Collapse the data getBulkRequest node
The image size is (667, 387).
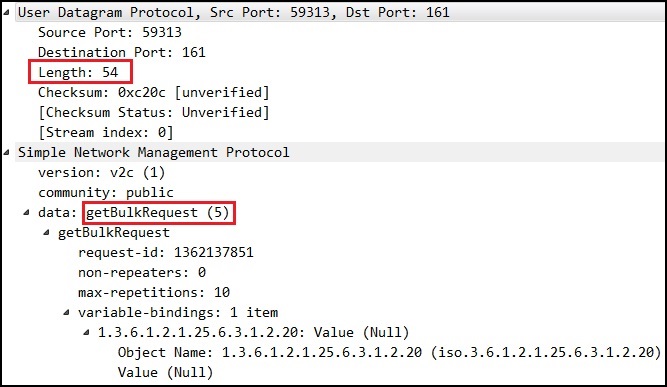26,212
